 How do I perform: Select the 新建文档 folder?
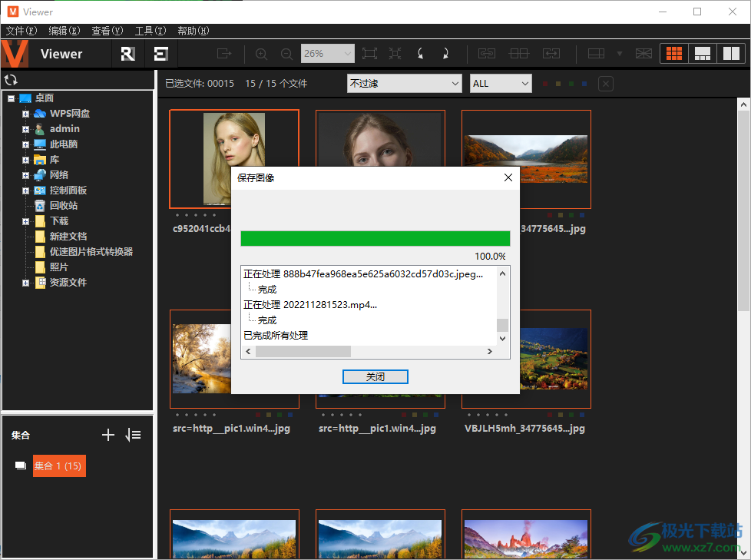tap(68, 236)
